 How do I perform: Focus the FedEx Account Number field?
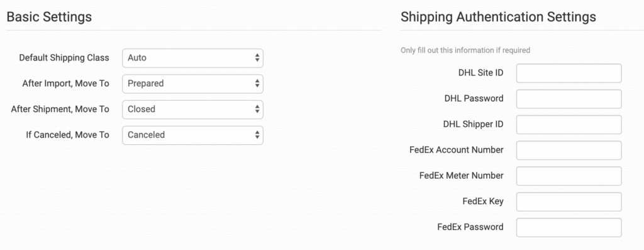(x=569, y=150)
